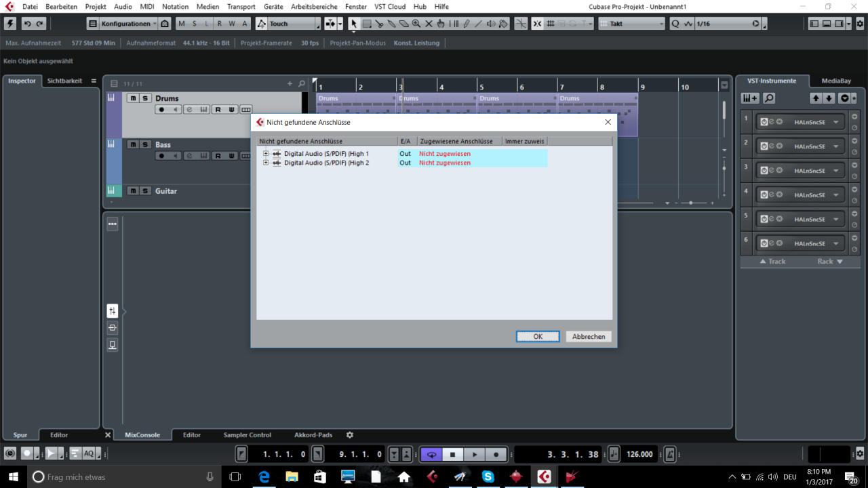Open dropdown of VST instrument slot 1
Screen dimensions: 868x488
point(836,122)
